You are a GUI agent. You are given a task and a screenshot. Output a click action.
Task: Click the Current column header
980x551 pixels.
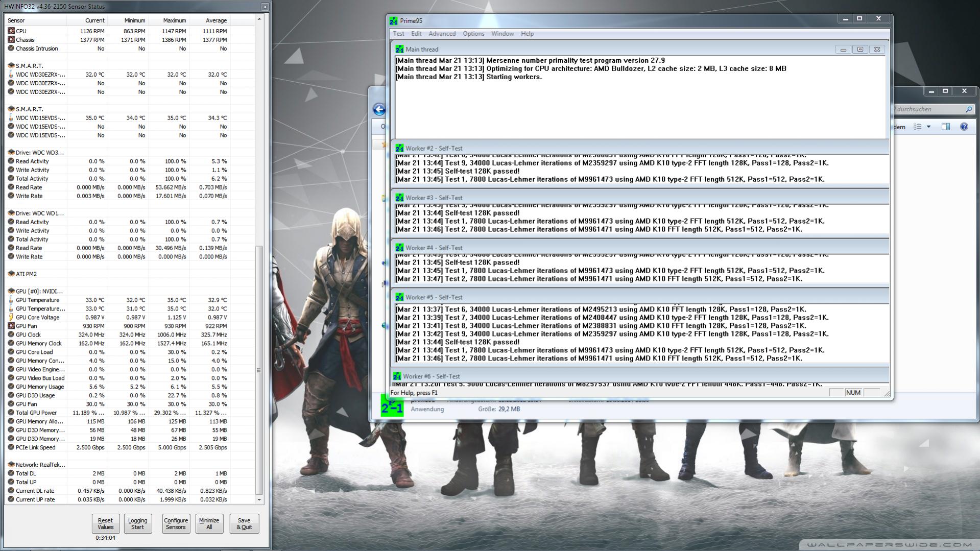87,20
